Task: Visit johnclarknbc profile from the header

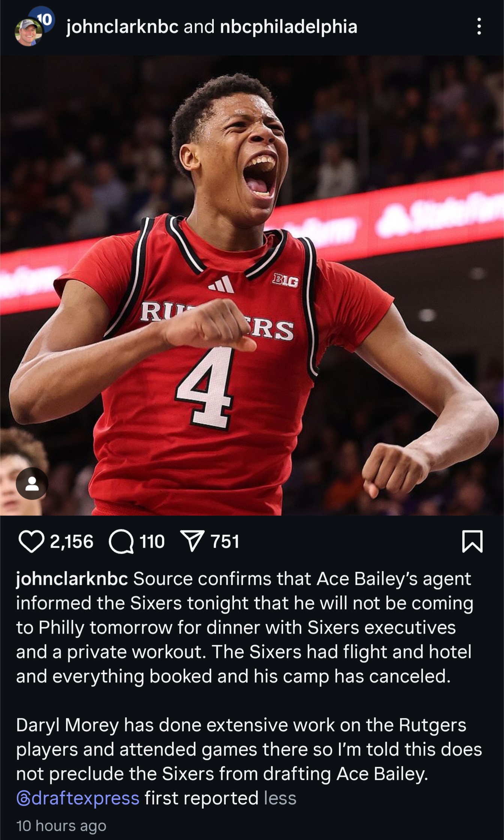Action: (122, 27)
